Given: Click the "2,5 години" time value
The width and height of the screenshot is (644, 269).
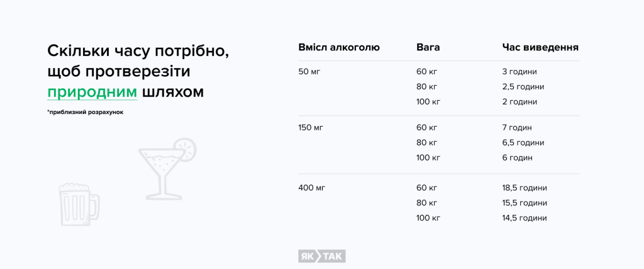Looking at the screenshot, I should point(523,86).
